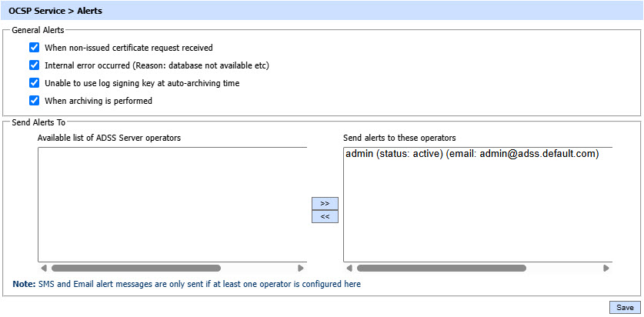644x317 pixels.
Task: Select the admin operator entry
Action: 472,154
